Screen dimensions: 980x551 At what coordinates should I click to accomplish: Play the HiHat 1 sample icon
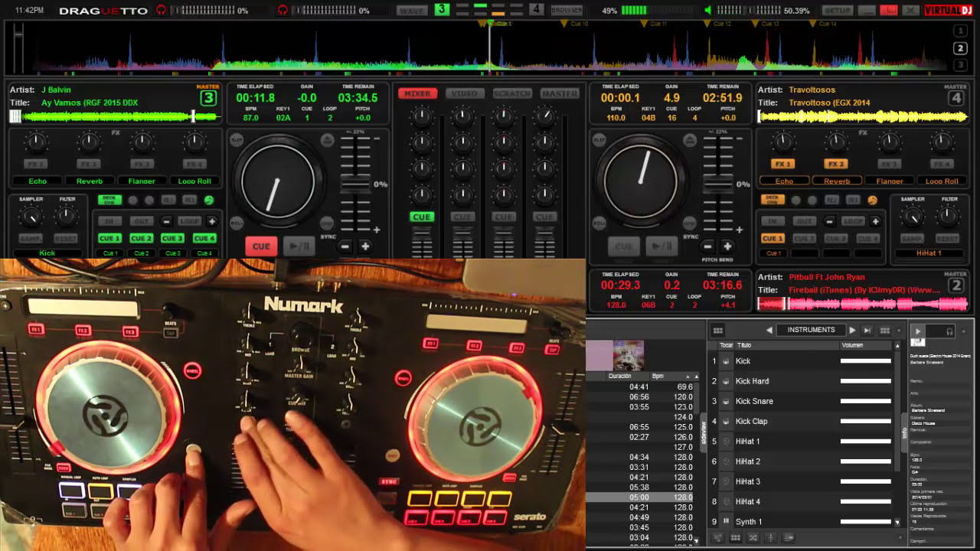(726, 442)
